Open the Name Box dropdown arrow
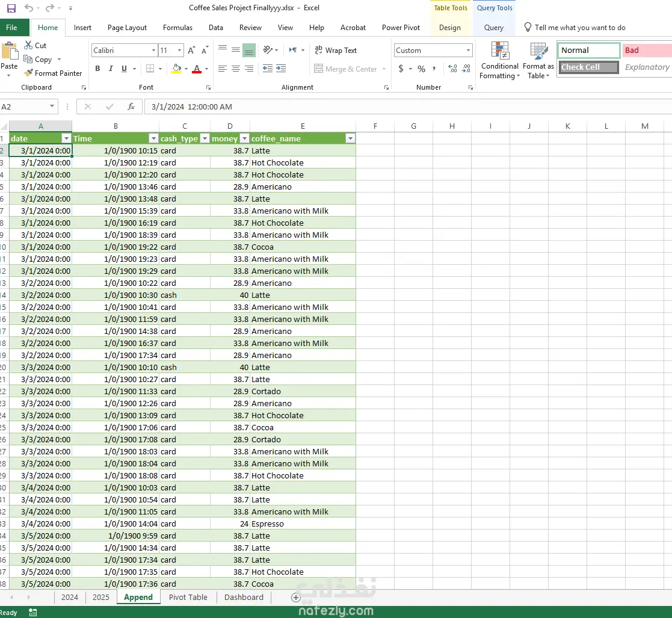The height and width of the screenshot is (618, 672). point(52,107)
